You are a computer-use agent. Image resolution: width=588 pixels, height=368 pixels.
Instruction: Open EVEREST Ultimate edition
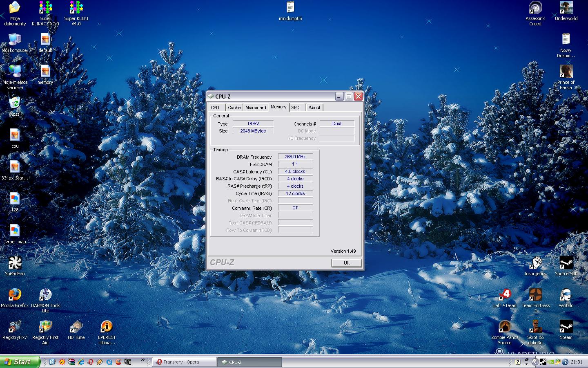coord(107,327)
